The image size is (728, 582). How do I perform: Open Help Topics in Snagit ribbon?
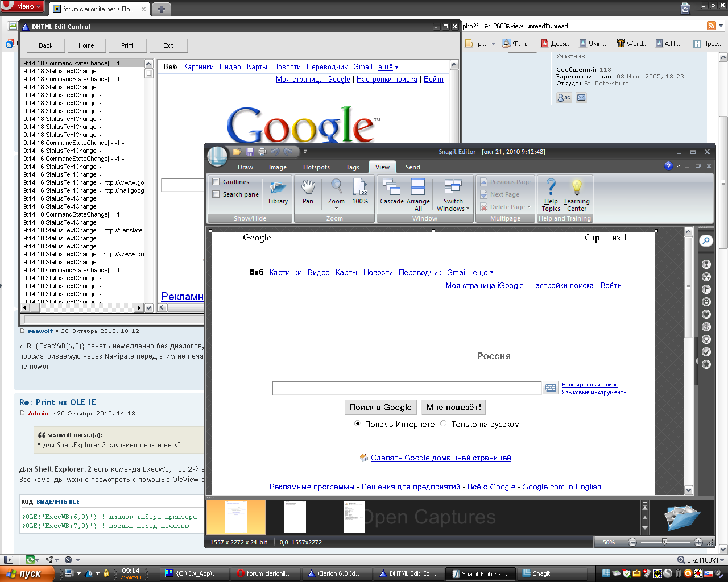(x=551, y=193)
